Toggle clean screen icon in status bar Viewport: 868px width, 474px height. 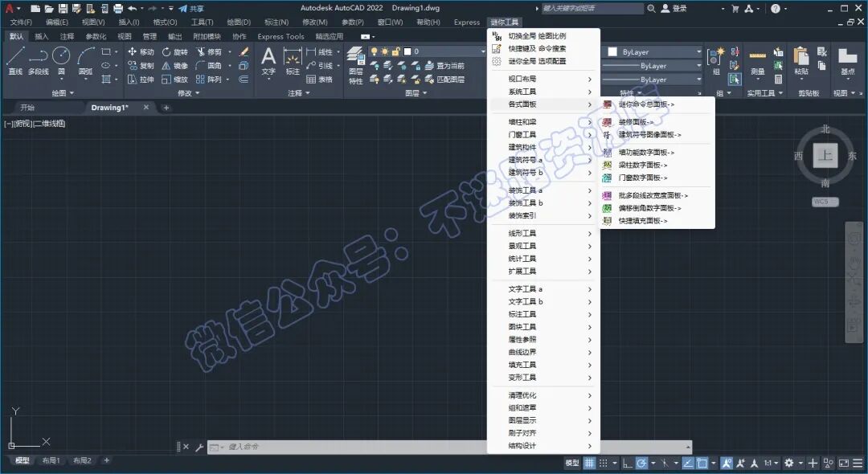(x=844, y=463)
